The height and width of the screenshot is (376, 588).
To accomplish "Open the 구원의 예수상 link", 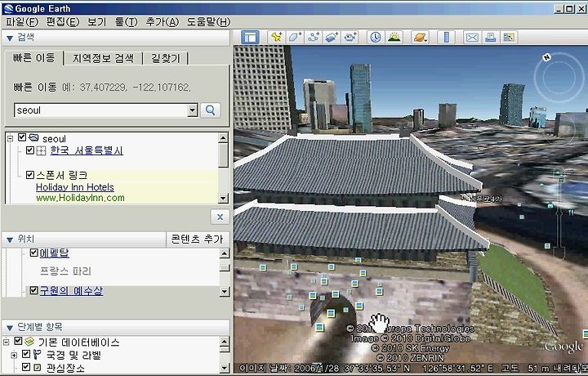I will pyautogui.click(x=71, y=290).
